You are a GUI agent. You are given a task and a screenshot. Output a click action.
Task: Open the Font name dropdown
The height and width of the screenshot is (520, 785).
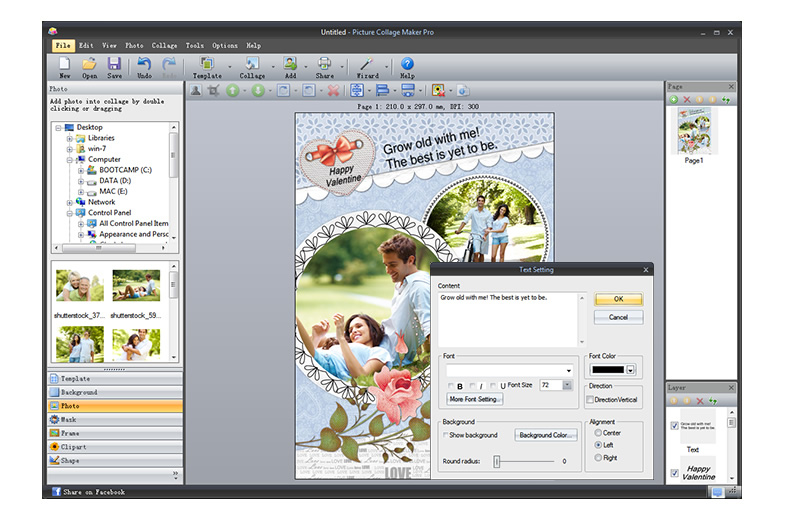point(569,371)
